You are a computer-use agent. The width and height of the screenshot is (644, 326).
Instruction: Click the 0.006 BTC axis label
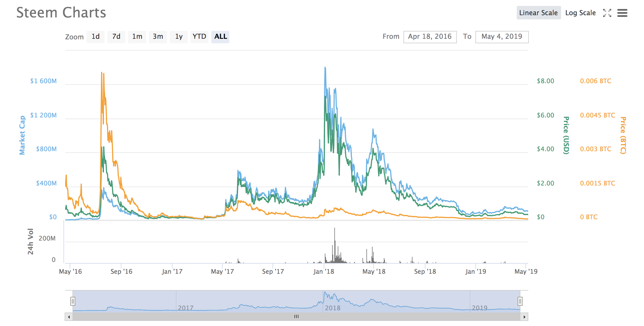(x=596, y=81)
